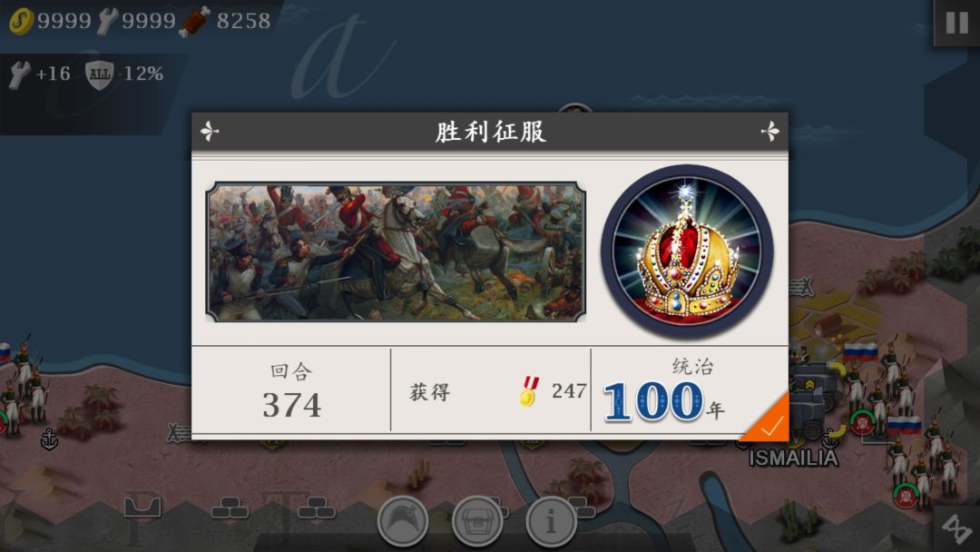Click the 统治 100年 reign text
The width and height of the screenshot is (980, 552).
pyautogui.click(x=665, y=390)
